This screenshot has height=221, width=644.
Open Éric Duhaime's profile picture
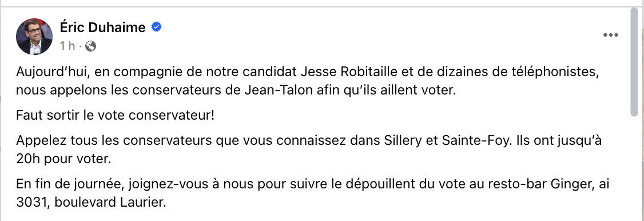click(34, 37)
